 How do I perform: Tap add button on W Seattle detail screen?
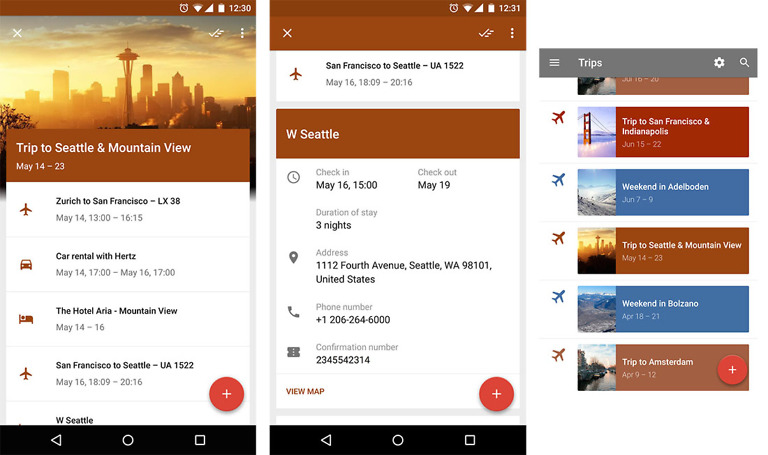496,394
